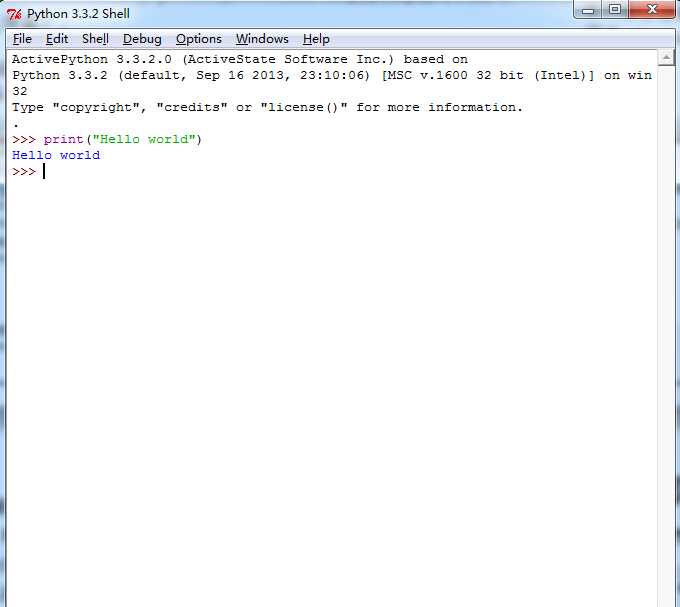Click the blue "Hello world" output line
680x607 pixels.
pyautogui.click(x=56, y=155)
